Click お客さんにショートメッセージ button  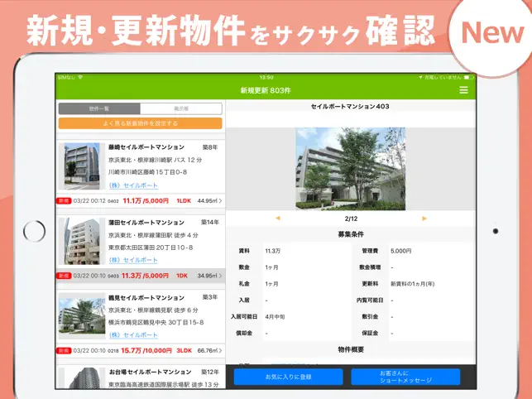point(405,377)
